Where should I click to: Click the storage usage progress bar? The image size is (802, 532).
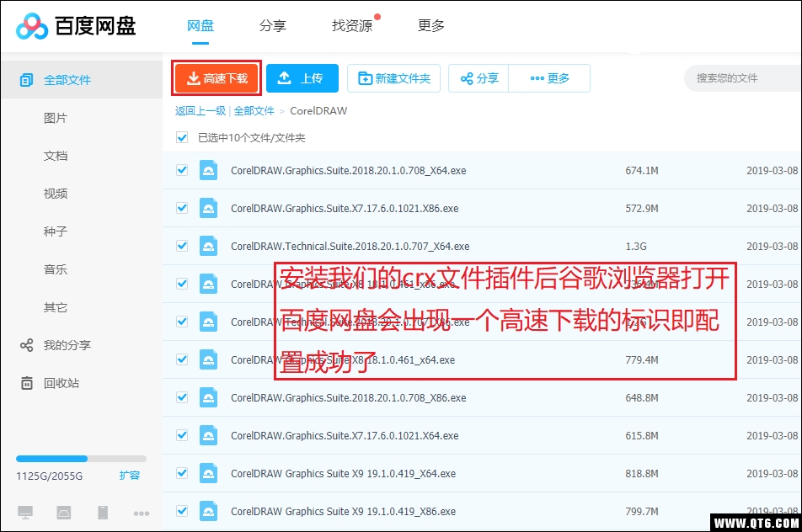82,459
